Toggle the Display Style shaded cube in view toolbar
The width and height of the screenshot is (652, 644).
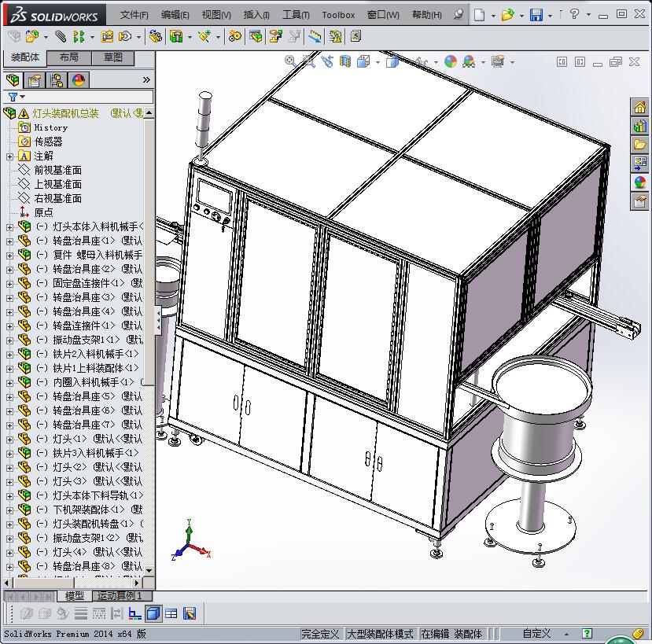[x=392, y=61]
